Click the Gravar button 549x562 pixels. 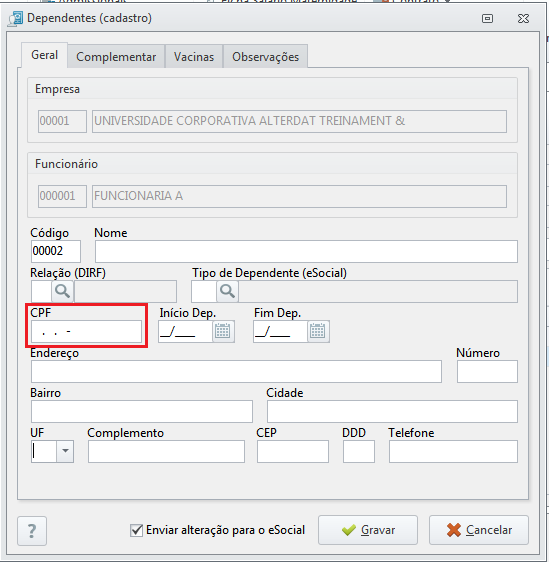[368, 530]
